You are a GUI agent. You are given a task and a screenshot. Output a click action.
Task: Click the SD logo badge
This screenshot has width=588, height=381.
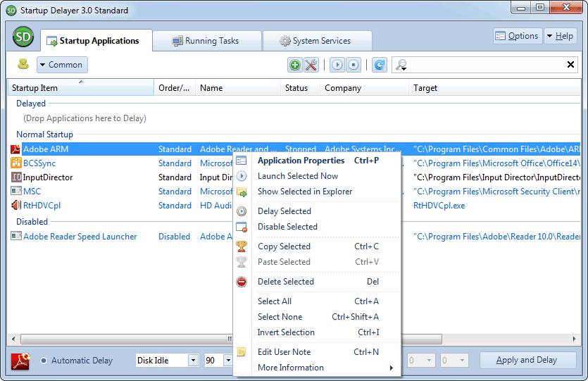click(x=23, y=37)
